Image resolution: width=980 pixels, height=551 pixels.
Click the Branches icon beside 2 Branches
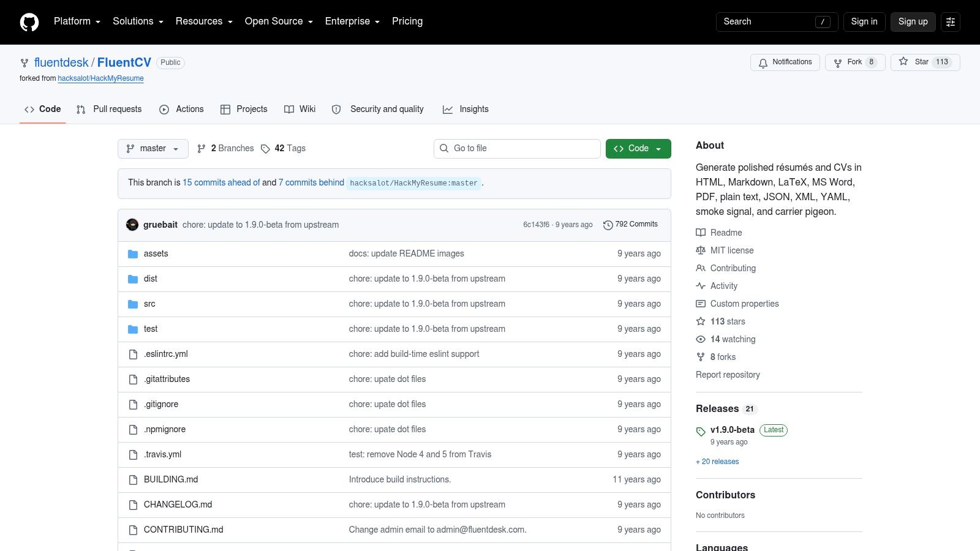(202, 149)
